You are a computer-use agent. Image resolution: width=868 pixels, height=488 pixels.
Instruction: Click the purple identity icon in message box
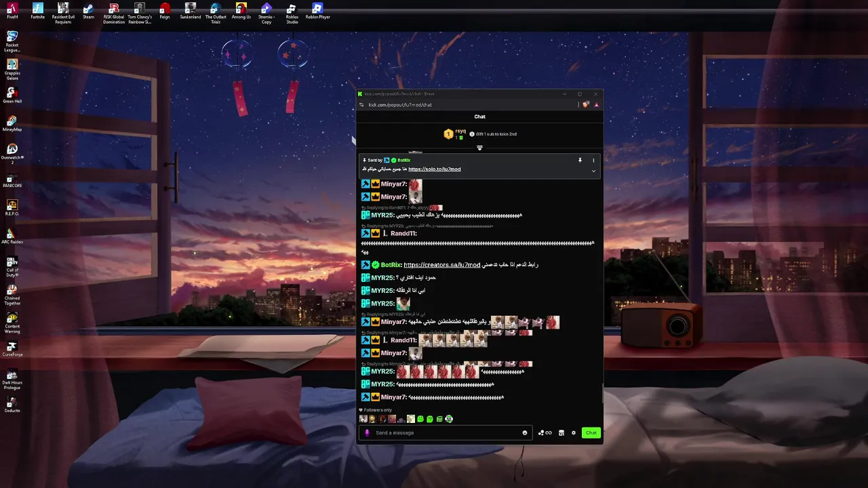pos(368,433)
